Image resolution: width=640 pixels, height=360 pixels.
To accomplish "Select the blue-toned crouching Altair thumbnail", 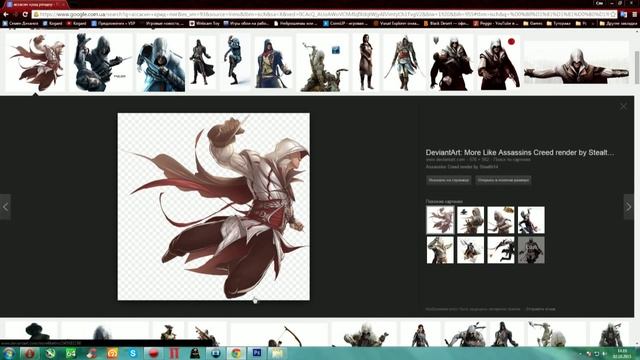I will click(160, 62).
